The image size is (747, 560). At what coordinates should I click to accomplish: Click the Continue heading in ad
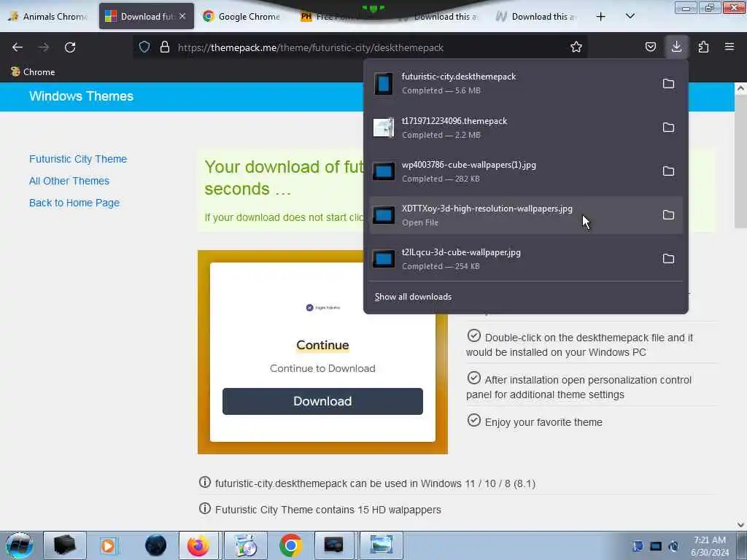point(322,345)
